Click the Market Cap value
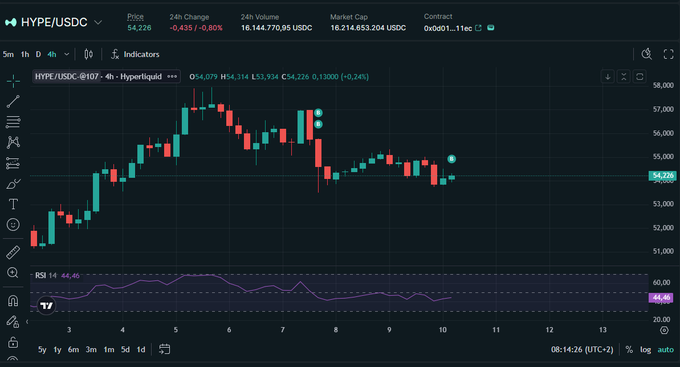Screen dimensions: 680x367 tap(368, 28)
